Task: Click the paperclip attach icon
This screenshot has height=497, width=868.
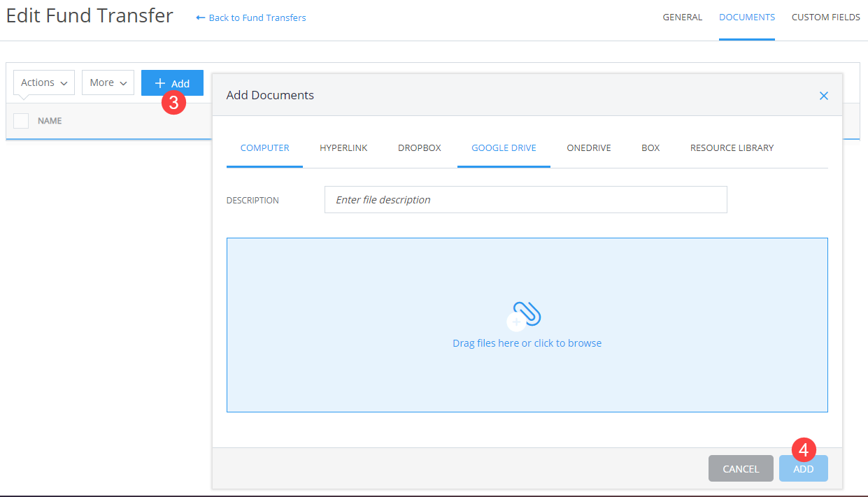Action: 527,315
